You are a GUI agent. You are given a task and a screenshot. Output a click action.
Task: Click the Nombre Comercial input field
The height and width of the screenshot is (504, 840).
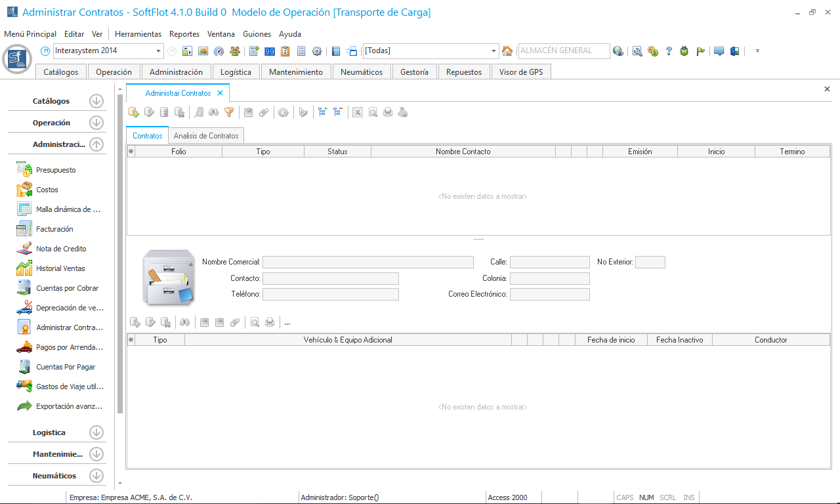367,262
